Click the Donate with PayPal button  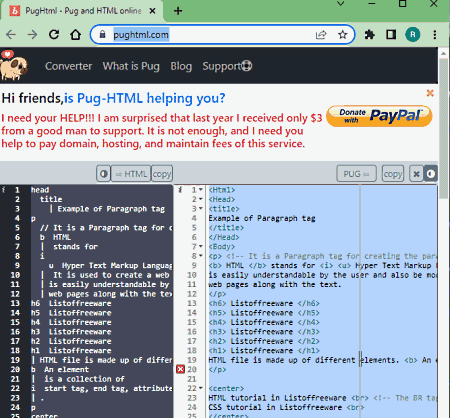pos(379,116)
